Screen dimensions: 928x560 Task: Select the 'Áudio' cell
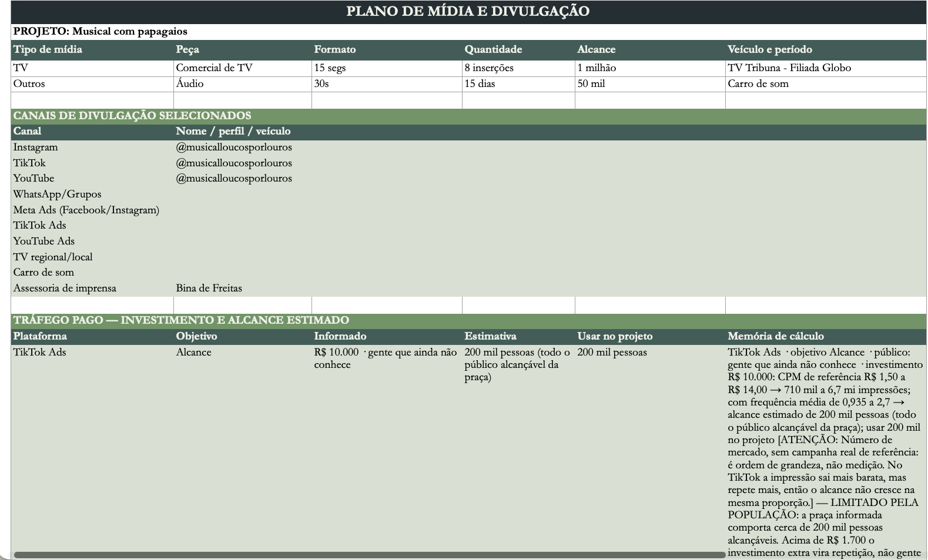pyautogui.click(x=243, y=84)
